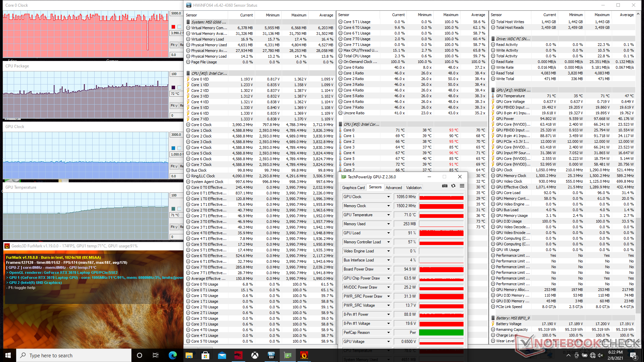Click the FurMark taskbar icon
644x362 pixels.
pyautogui.click(x=304, y=355)
